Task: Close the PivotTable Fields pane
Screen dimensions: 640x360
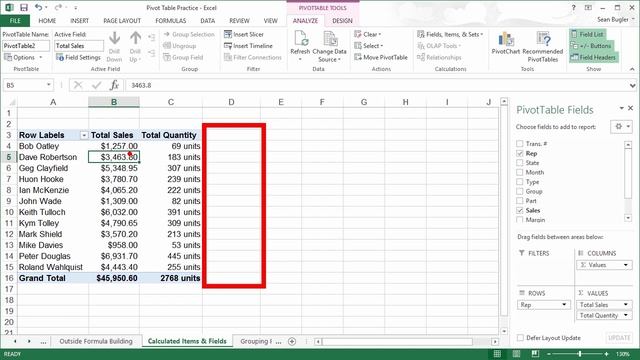Action: 631,108
